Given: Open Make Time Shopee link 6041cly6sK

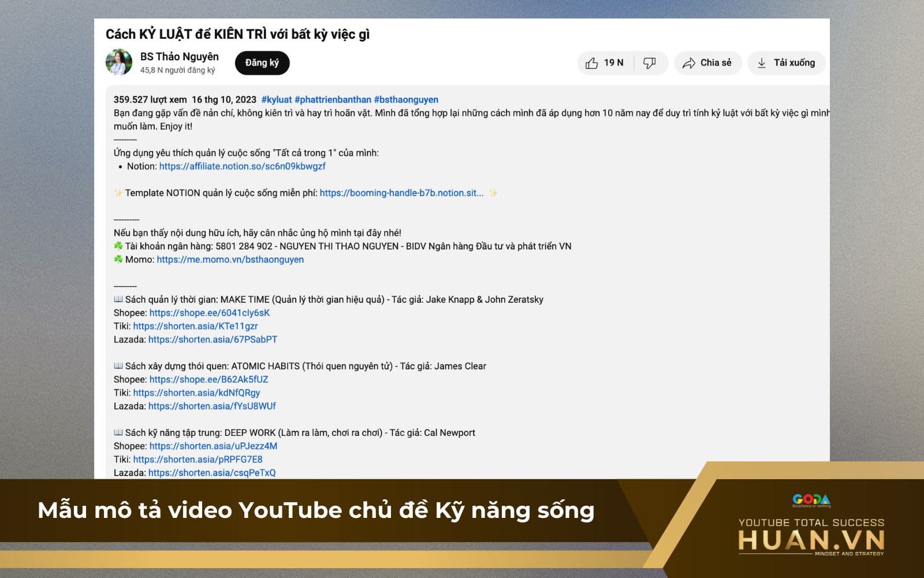Looking at the screenshot, I should click(210, 313).
